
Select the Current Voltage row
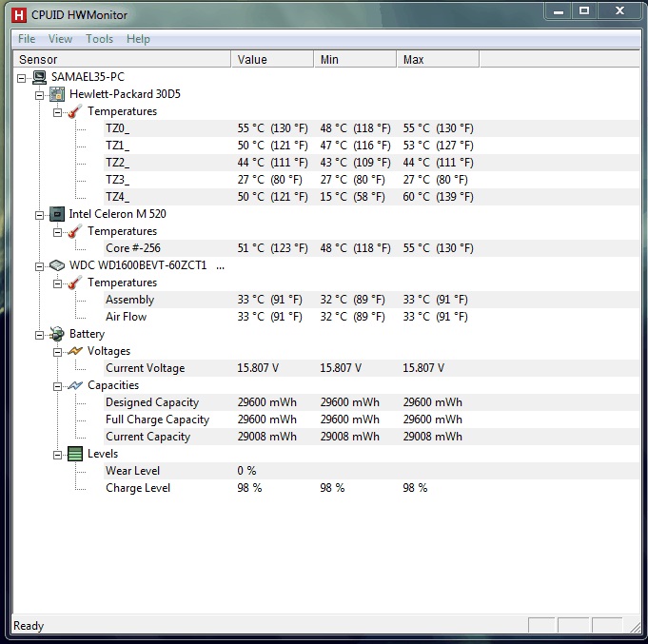point(371,368)
